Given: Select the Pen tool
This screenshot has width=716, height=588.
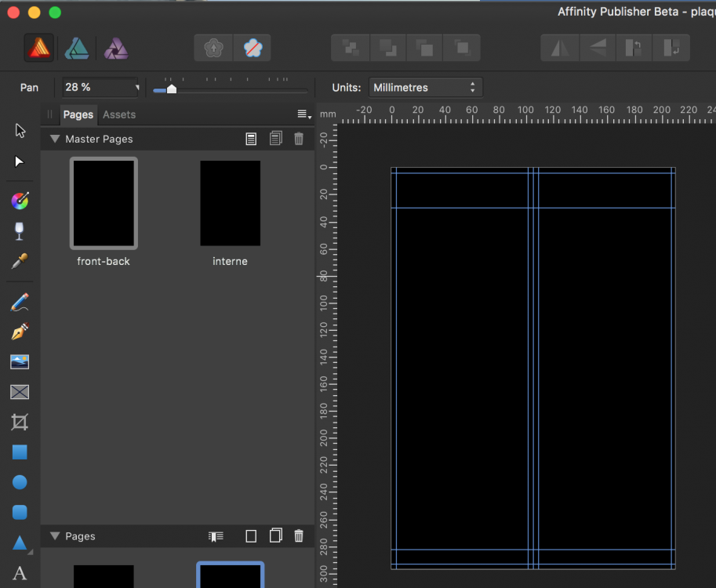Looking at the screenshot, I should pyautogui.click(x=20, y=332).
